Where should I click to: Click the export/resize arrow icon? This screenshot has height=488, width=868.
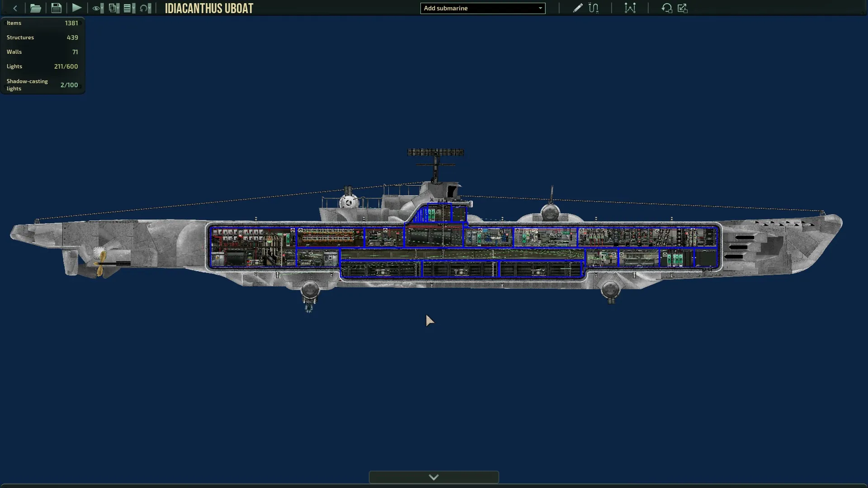point(683,8)
